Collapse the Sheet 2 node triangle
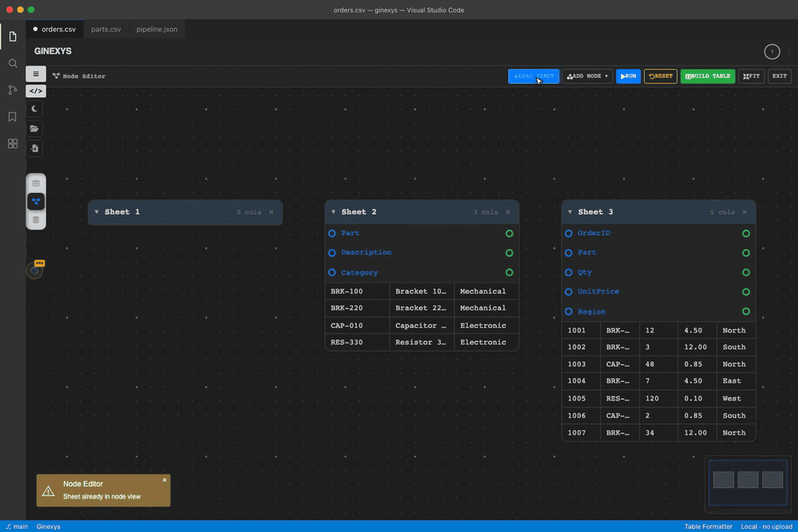798x532 pixels. [x=334, y=212]
